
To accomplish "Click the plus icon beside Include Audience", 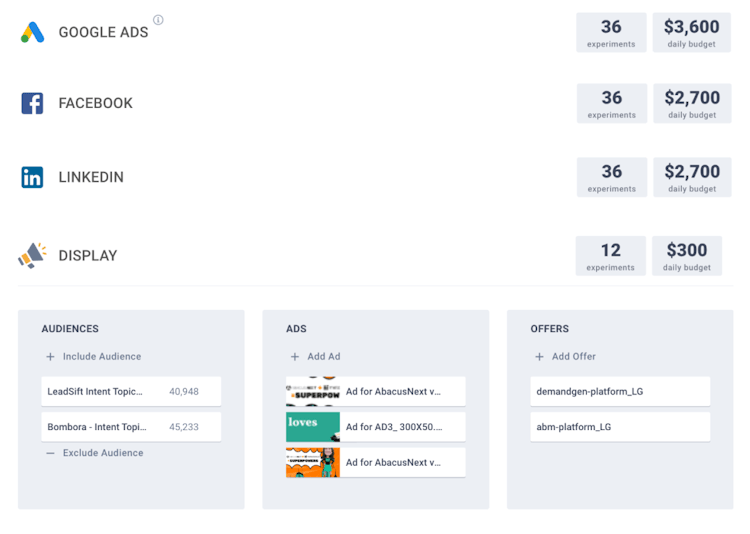I will (51, 357).
